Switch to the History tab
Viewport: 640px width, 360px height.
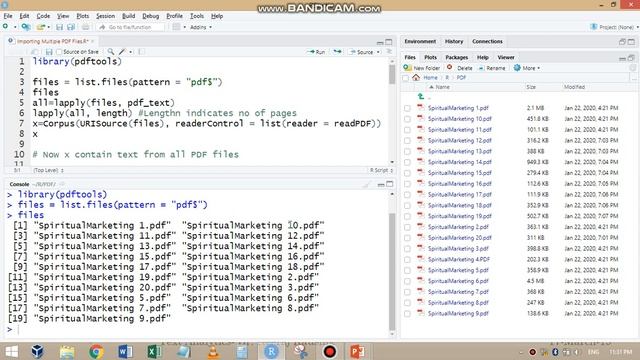(454, 41)
